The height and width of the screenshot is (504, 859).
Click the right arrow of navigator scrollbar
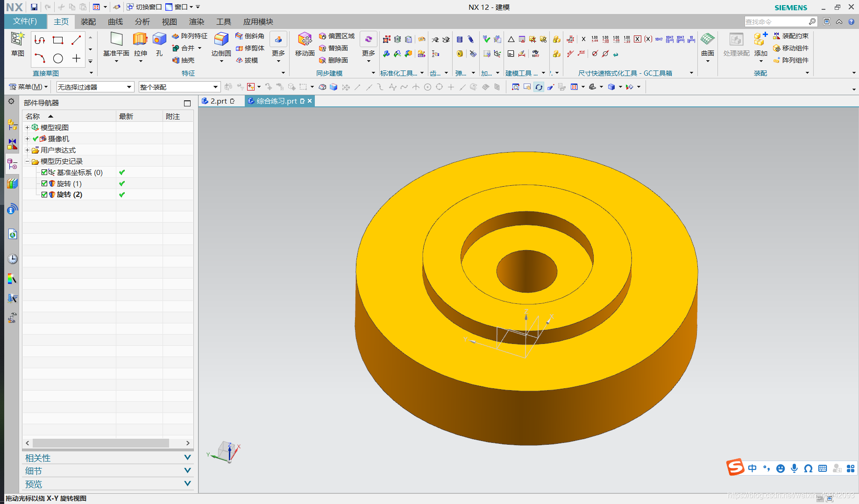[188, 443]
